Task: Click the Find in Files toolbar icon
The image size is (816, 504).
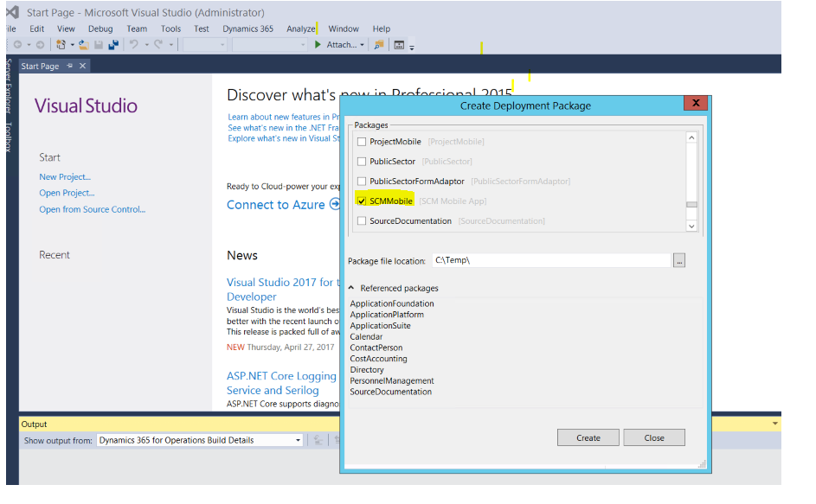Action: tap(379, 44)
